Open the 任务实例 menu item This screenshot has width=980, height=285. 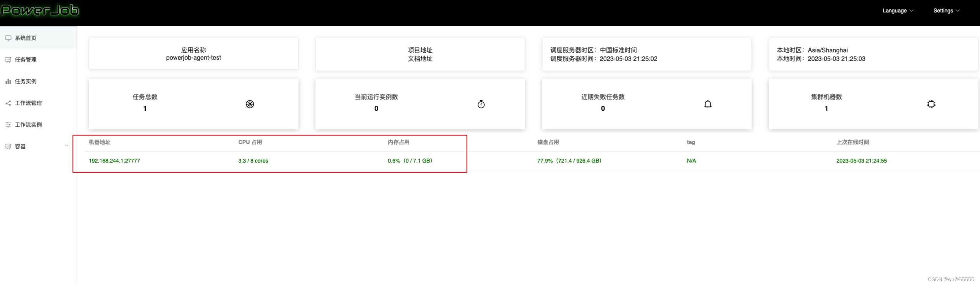[38, 81]
